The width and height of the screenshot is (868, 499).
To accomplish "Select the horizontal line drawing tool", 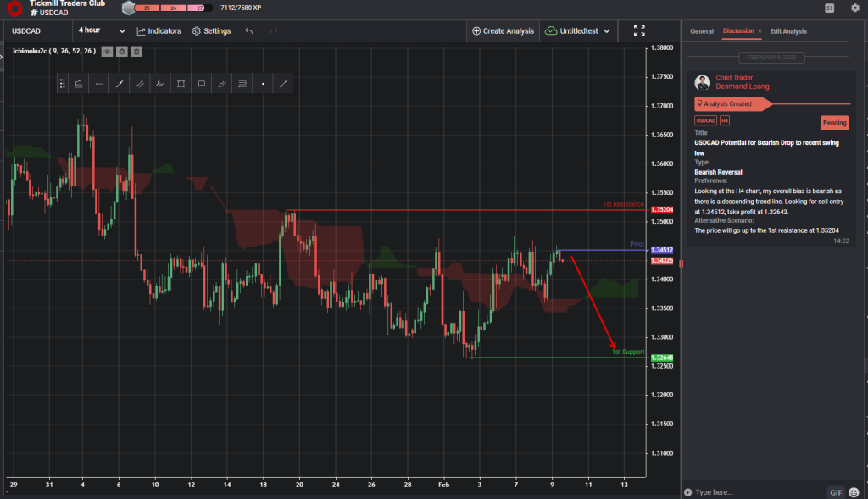I will [99, 83].
